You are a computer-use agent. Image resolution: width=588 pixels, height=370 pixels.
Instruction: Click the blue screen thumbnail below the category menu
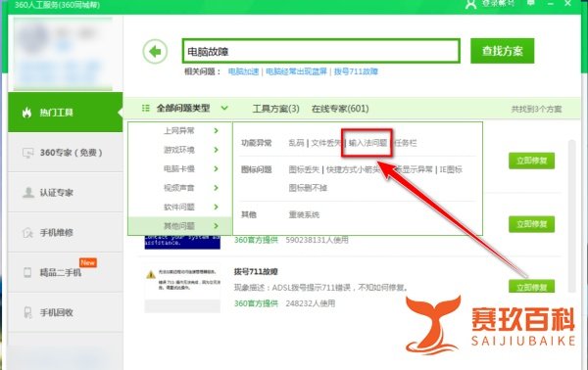[x=182, y=243]
